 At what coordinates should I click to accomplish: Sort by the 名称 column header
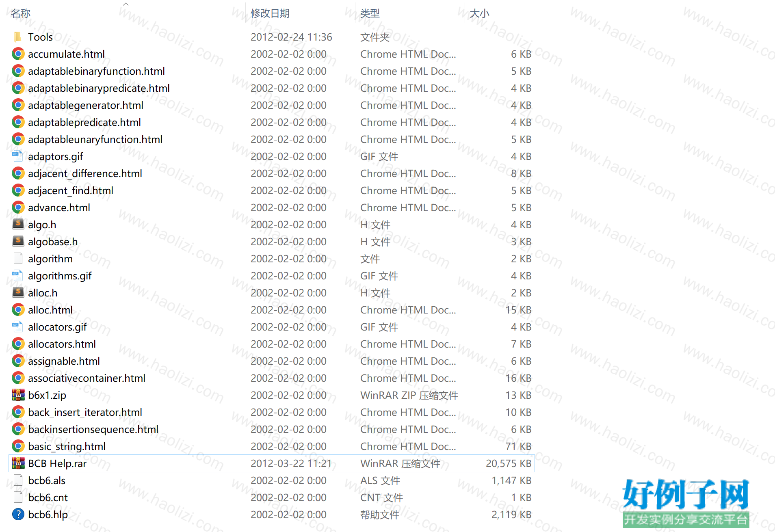(21, 13)
